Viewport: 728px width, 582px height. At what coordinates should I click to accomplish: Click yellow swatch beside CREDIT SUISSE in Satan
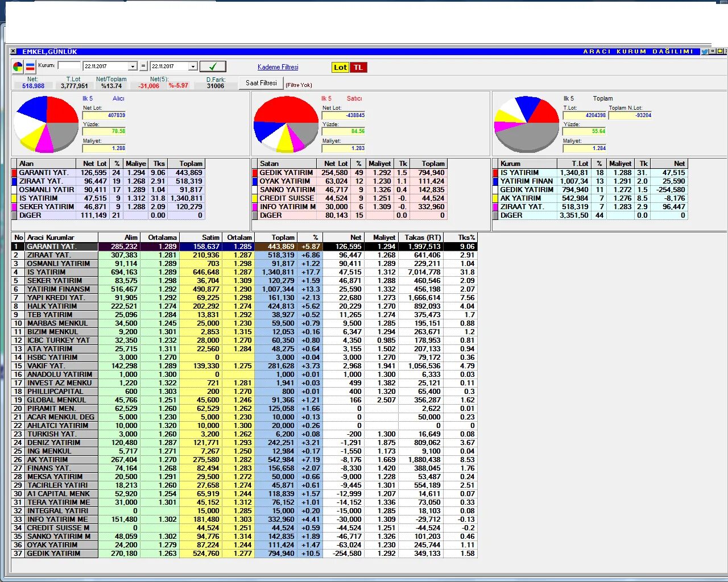tap(255, 198)
